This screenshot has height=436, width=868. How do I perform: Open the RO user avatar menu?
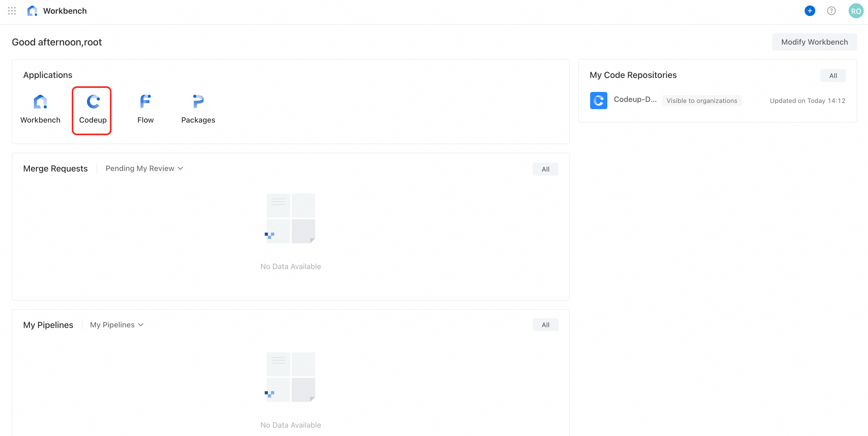[856, 11]
